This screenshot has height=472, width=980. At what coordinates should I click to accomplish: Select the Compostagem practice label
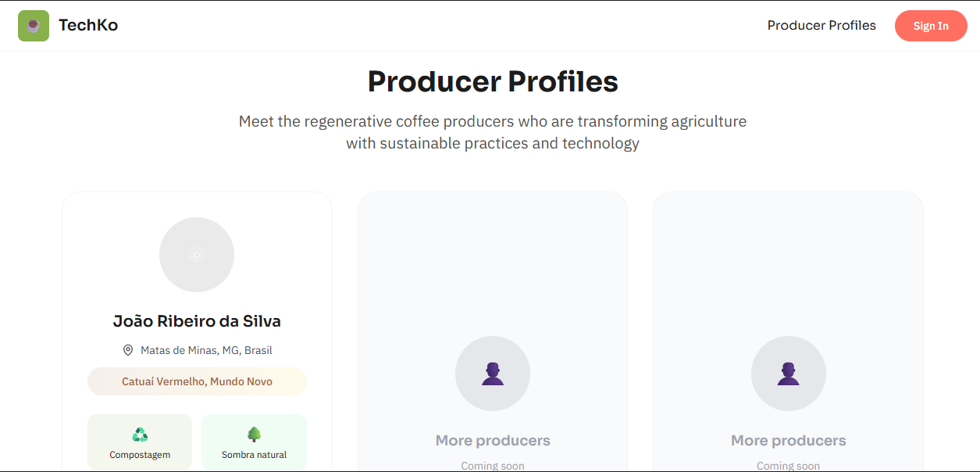(140, 455)
